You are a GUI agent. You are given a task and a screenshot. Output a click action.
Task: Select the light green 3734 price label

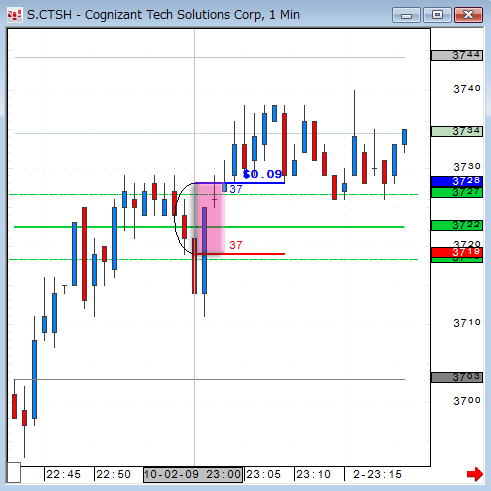tap(457, 131)
